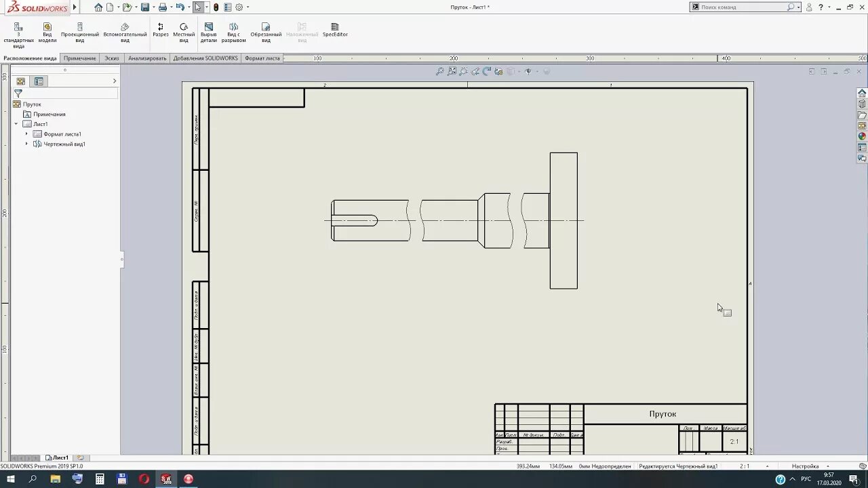Insert a Model View (Вид модели)

click(47, 33)
